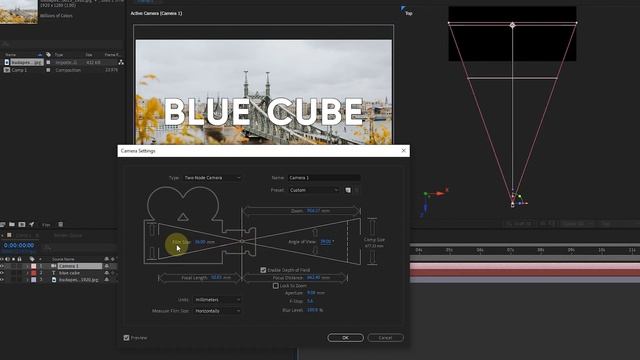Click the blue cube red timeline bar
The height and width of the screenshot is (360, 640).
525,273
